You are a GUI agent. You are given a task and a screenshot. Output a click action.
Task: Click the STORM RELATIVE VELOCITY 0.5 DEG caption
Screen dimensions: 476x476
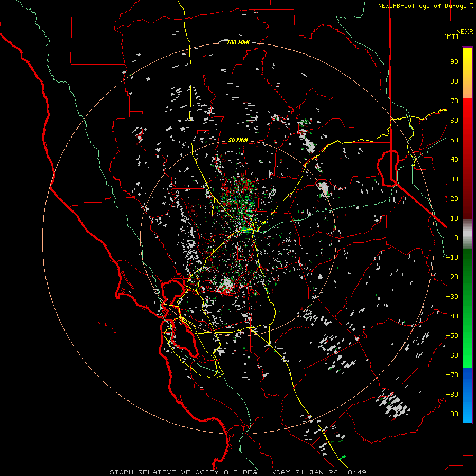(183, 472)
